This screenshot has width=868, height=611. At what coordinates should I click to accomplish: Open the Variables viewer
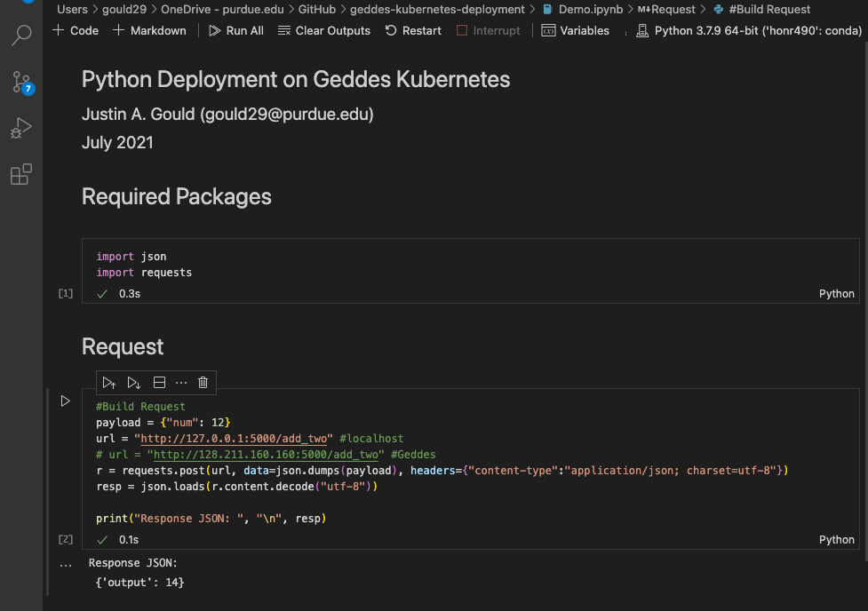(x=575, y=30)
